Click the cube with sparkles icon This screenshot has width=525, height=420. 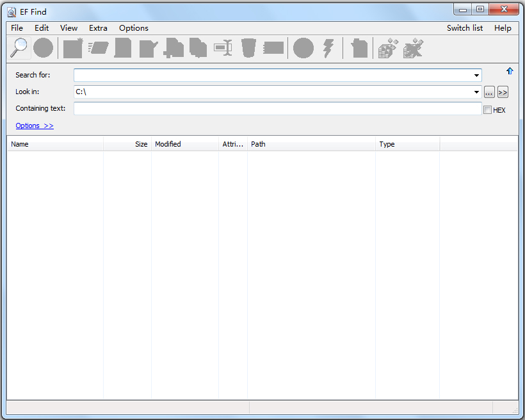click(x=389, y=48)
